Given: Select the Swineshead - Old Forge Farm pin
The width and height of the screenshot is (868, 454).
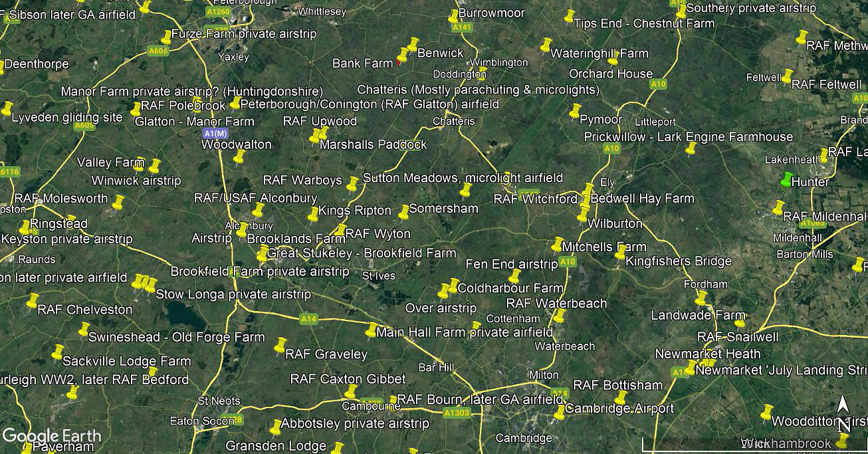Looking at the screenshot, I should 84,329.
